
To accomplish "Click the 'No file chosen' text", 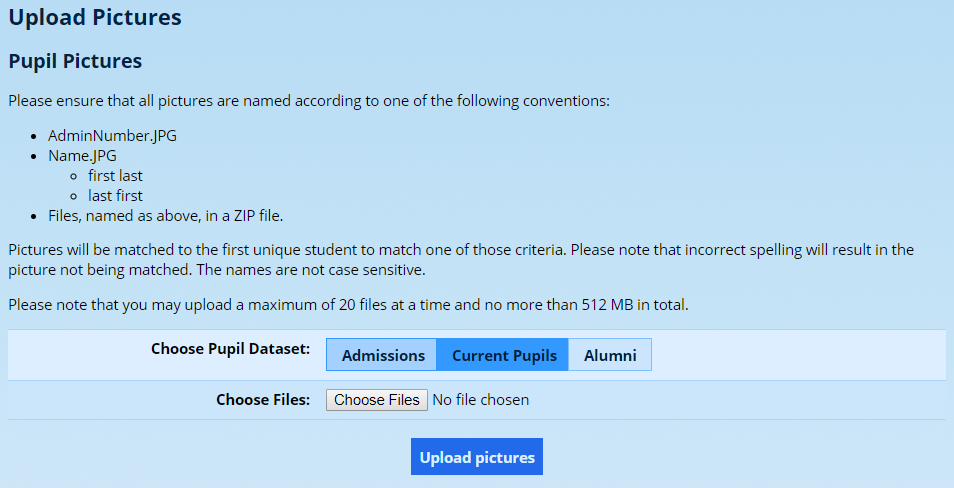I will 480,400.
